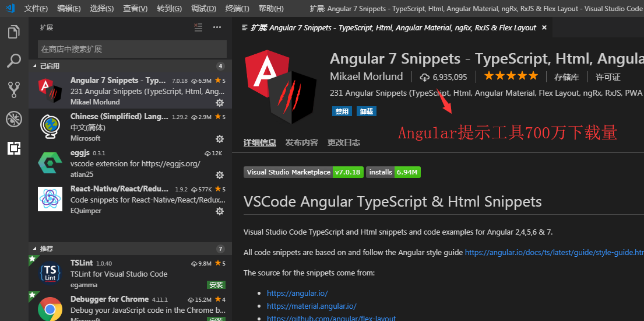
Task: Switch to the 发布内容 tab
Action: 302,143
